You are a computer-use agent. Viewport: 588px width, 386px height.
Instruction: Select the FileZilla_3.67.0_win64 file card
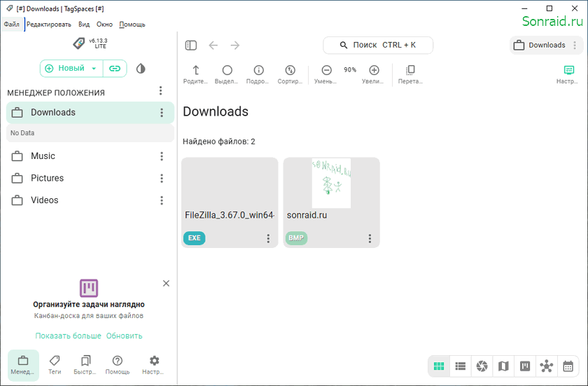pos(230,202)
